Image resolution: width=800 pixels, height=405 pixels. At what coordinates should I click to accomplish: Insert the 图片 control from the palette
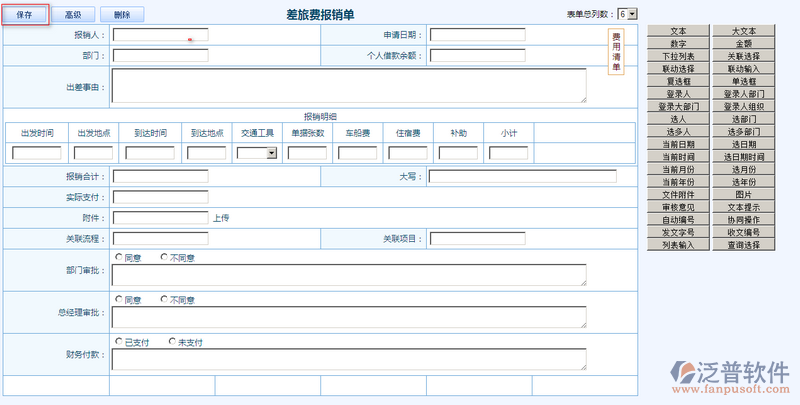tap(743, 194)
